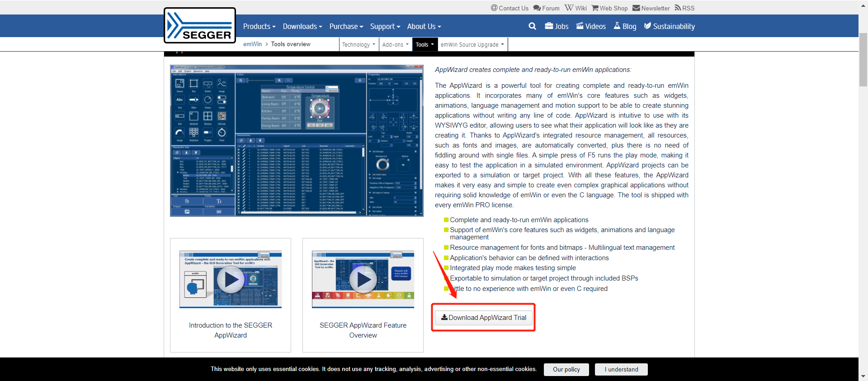Viewport: 868px width, 381px height.
Task: Accept cookies with I understand
Action: coord(621,369)
